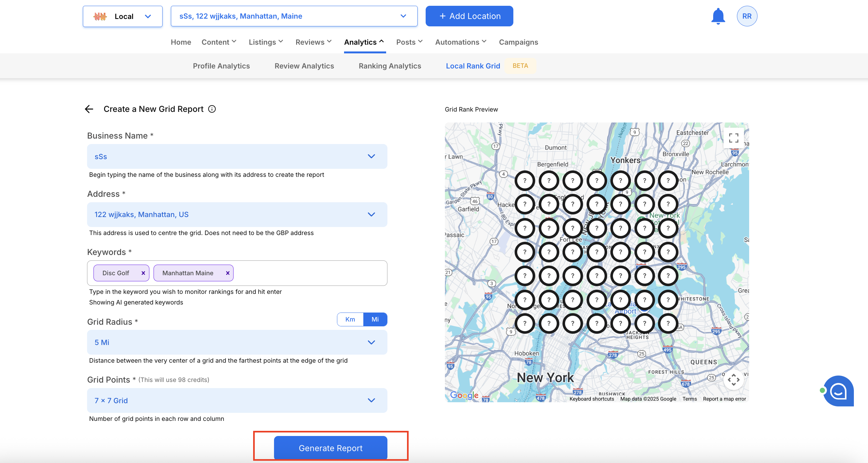Image resolution: width=868 pixels, height=463 pixels.
Task: Open the location selector dropdown at top
Action: [x=294, y=16]
